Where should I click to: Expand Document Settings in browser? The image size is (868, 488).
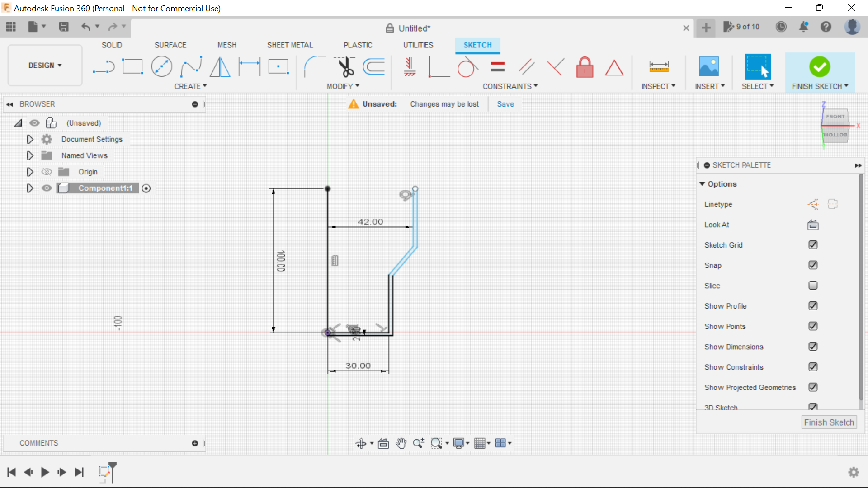coord(30,139)
